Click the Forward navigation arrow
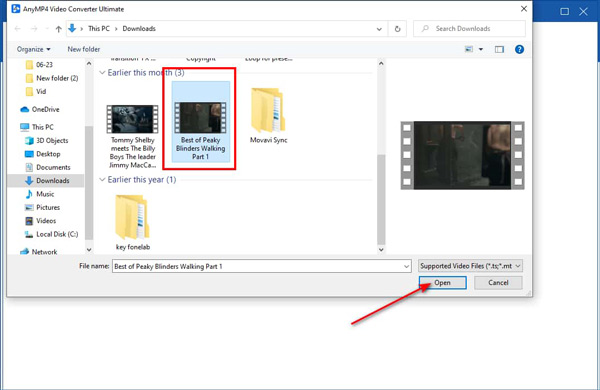 34,29
